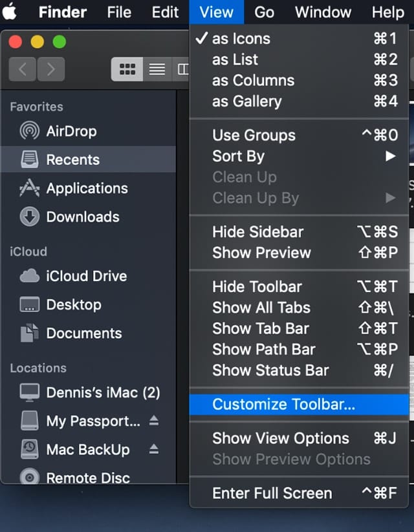The height and width of the screenshot is (532, 414).
Task: Choose Customize Toolbar... menu entry
Action: (x=283, y=405)
